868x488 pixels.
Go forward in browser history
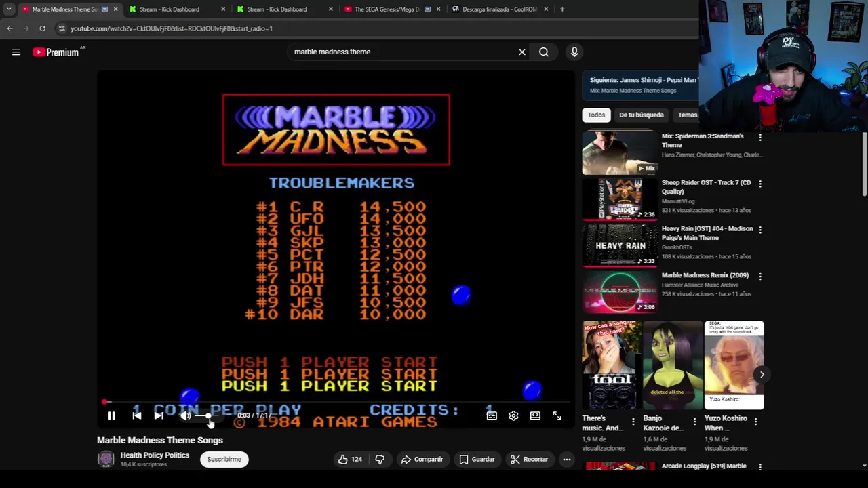(x=26, y=28)
